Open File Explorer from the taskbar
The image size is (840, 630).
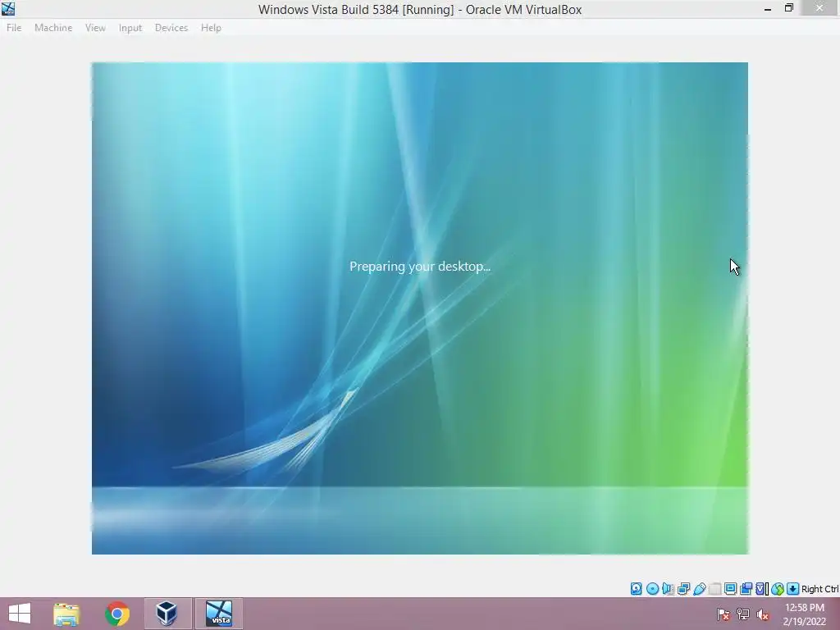point(66,614)
